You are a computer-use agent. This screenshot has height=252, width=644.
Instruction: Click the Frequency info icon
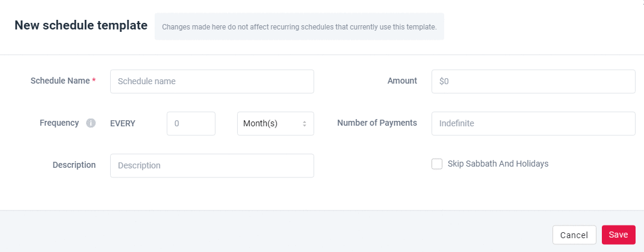[x=91, y=123]
